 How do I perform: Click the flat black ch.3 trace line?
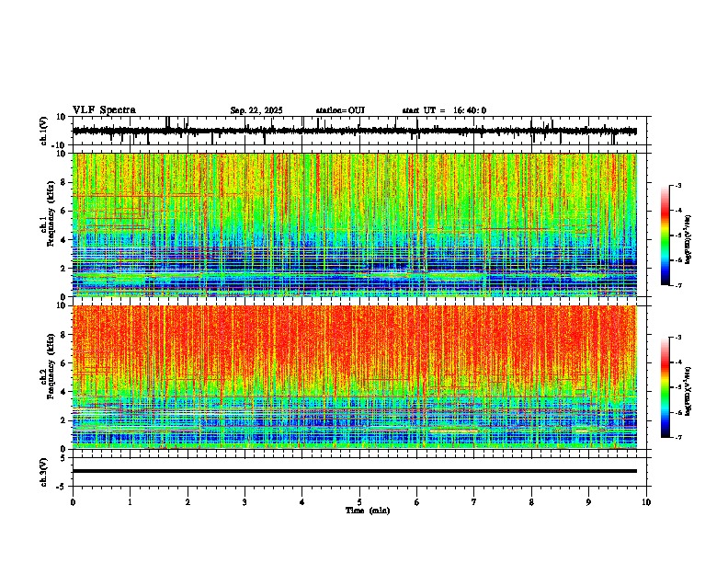coord(354,471)
